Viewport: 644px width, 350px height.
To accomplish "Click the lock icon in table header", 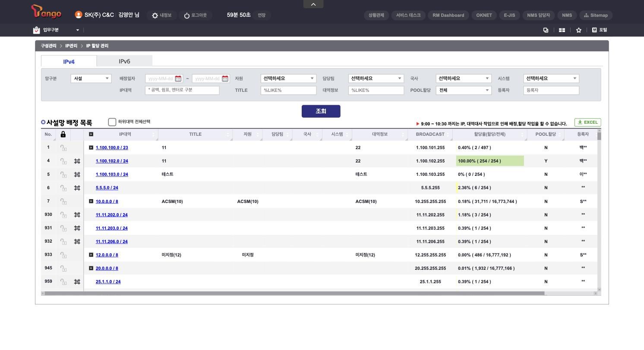I will coord(63,134).
